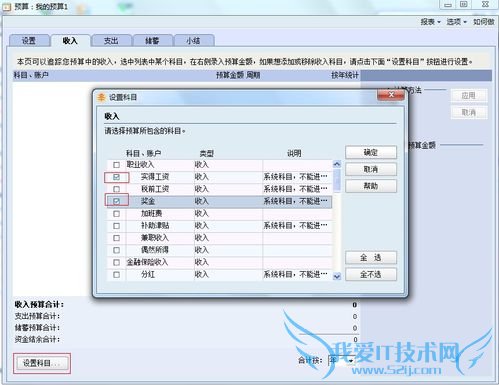Switch to the 设置 tab
Screen dimensions: 499x385
(29, 41)
